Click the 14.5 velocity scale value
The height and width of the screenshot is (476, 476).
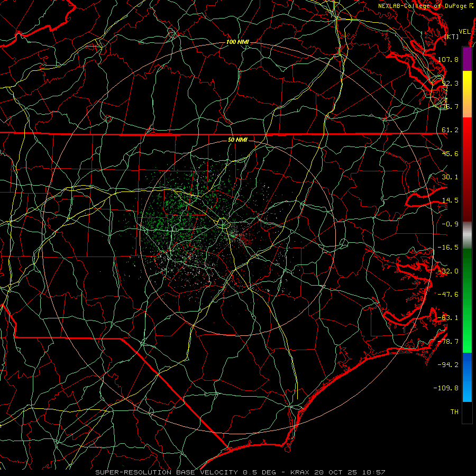450,200
